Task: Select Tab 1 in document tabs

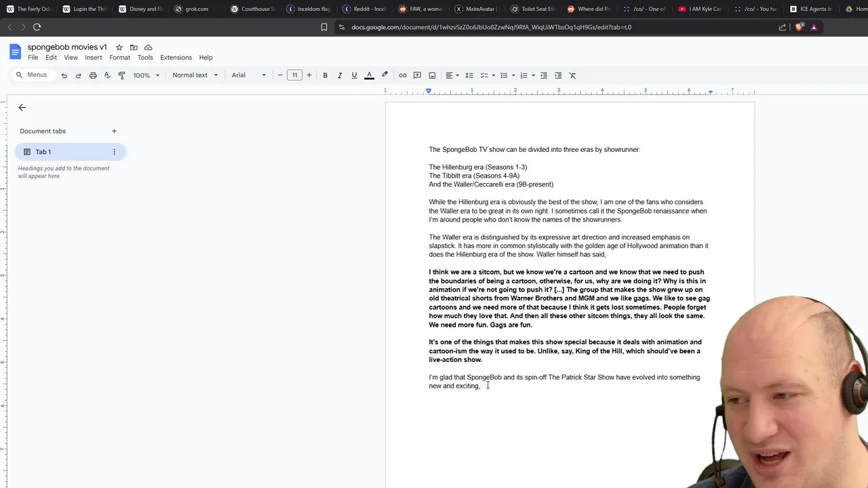Action: (71, 152)
